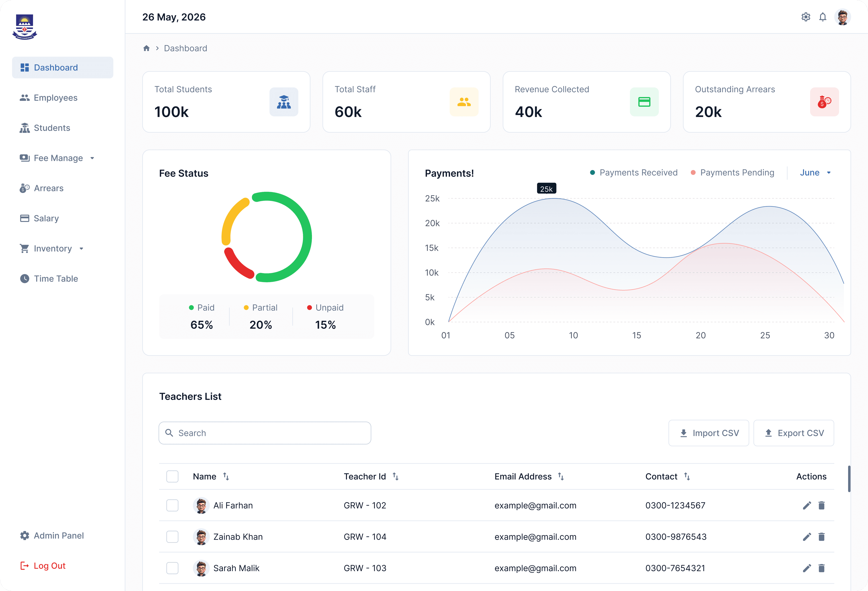Click the search magnifier icon

(169, 433)
